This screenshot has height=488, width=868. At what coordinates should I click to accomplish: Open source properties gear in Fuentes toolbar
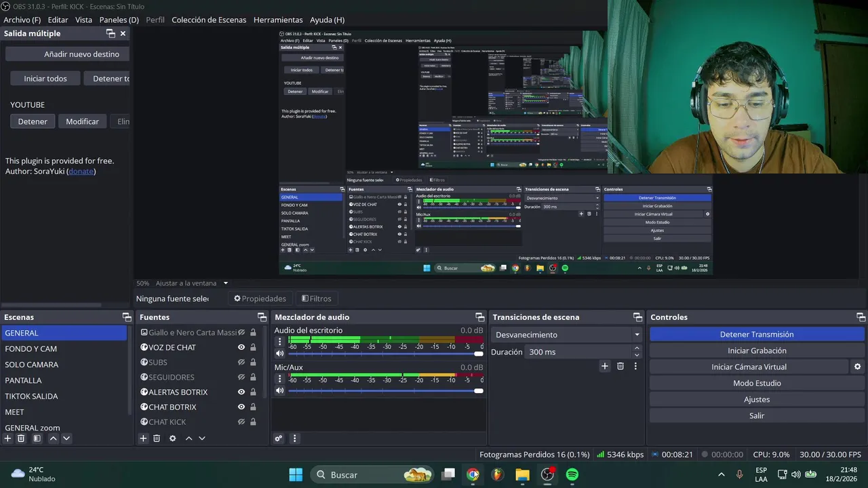(x=173, y=439)
